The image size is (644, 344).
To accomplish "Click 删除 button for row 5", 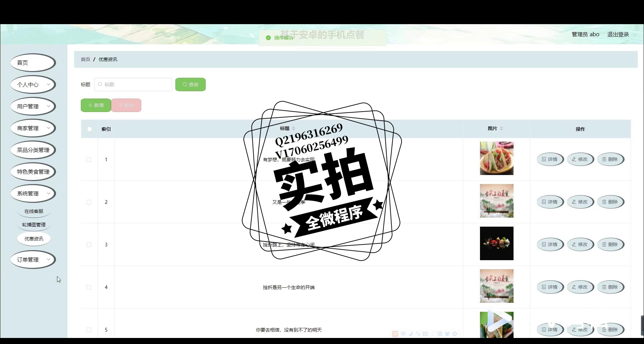I will tap(610, 330).
